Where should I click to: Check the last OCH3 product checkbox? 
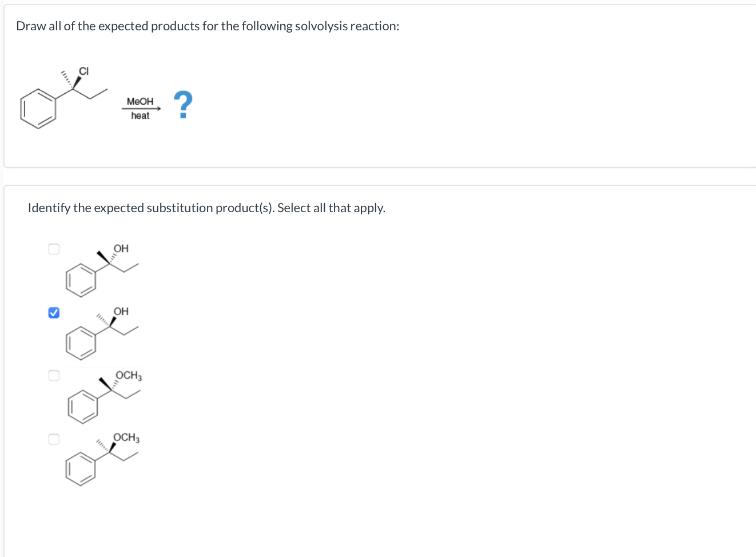tap(53, 438)
